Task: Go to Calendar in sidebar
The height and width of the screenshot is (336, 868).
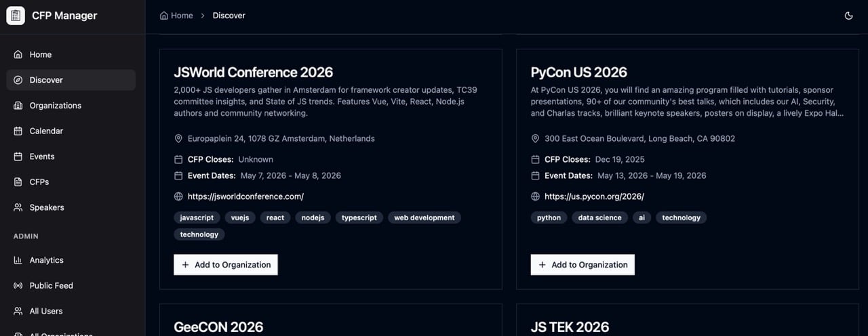Action: [71, 131]
